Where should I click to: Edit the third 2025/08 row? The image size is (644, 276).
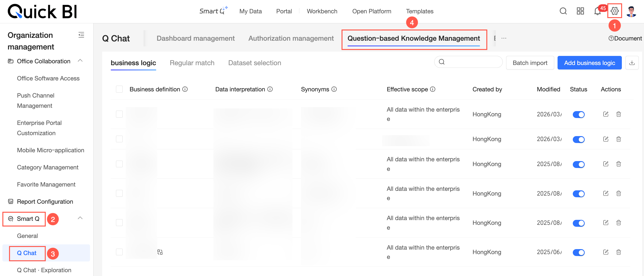[605, 222]
